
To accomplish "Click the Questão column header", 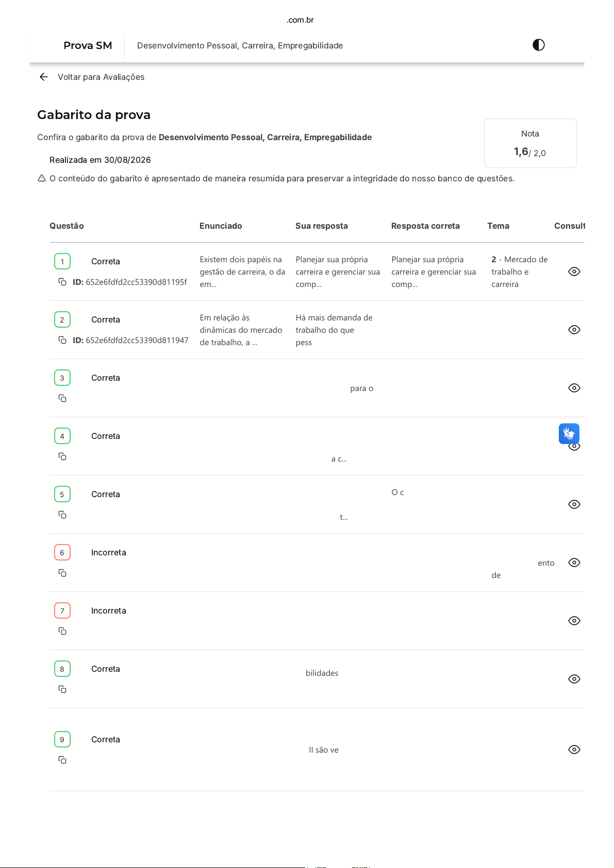I will click(67, 226).
